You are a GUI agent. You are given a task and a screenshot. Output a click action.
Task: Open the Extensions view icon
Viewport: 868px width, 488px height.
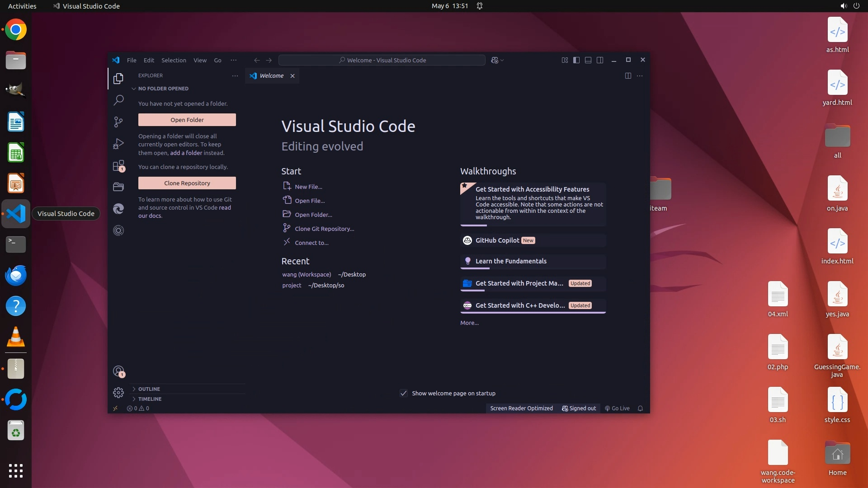pos(118,166)
